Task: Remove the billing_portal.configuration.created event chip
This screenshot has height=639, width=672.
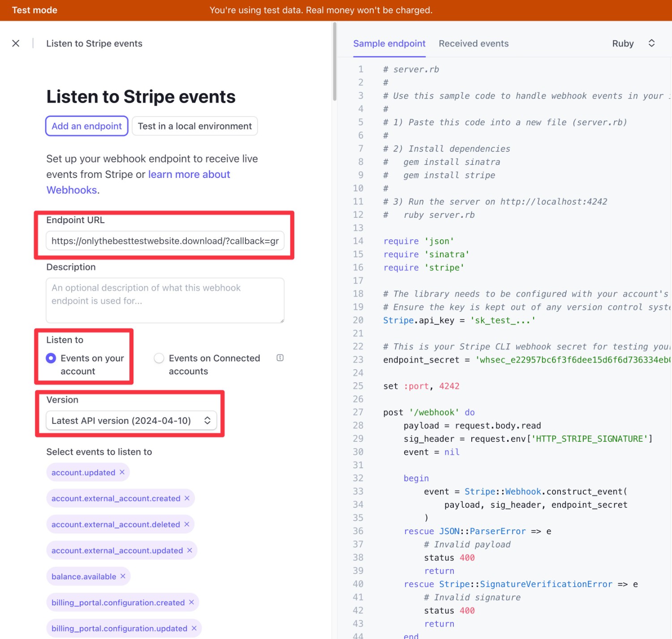Action: (x=192, y=602)
